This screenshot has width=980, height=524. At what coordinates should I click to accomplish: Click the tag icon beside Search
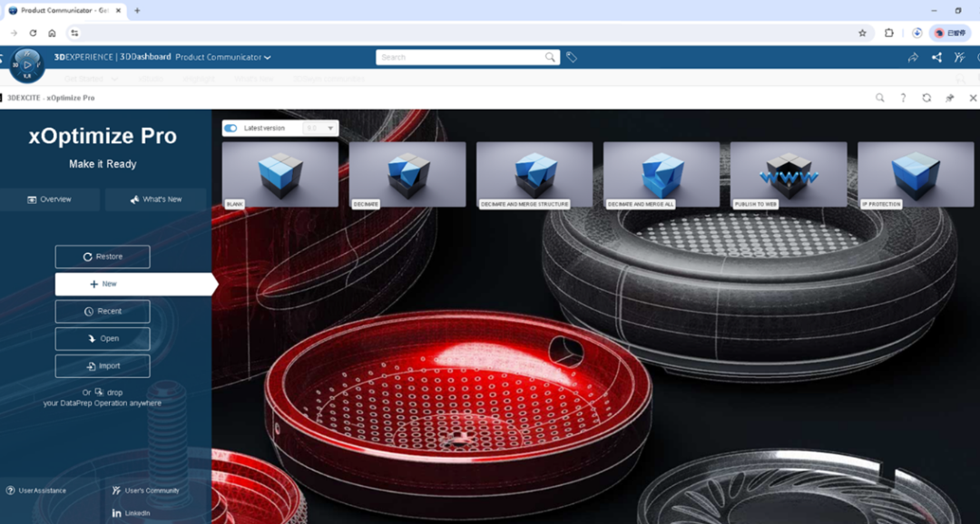[x=572, y=57]
